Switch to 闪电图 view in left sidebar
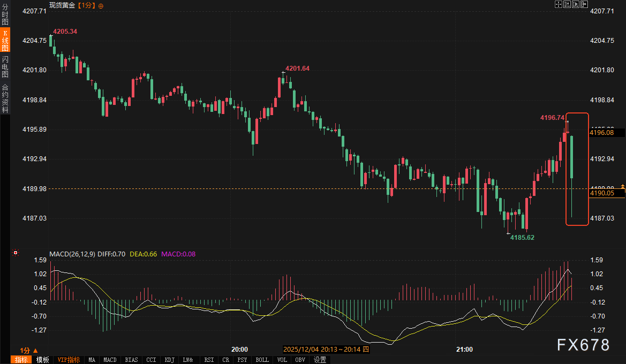626x364 pixels. [5, 66]
